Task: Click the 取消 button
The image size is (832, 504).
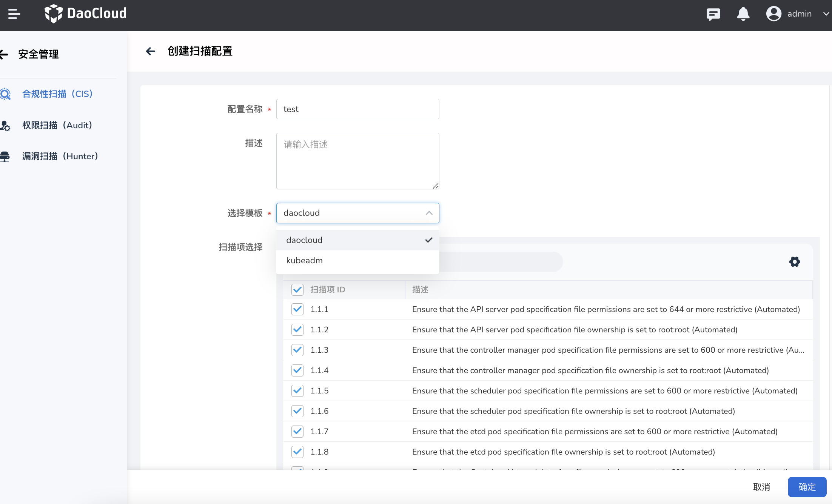Action: pos(761,487)
